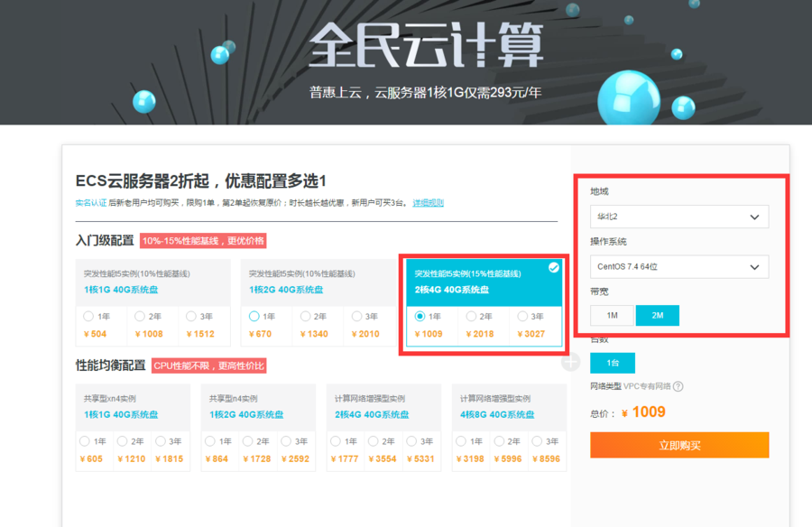Click the 立即购买 buy now button
The height and width of the screenshot is (527, 812).
(679, 445)
